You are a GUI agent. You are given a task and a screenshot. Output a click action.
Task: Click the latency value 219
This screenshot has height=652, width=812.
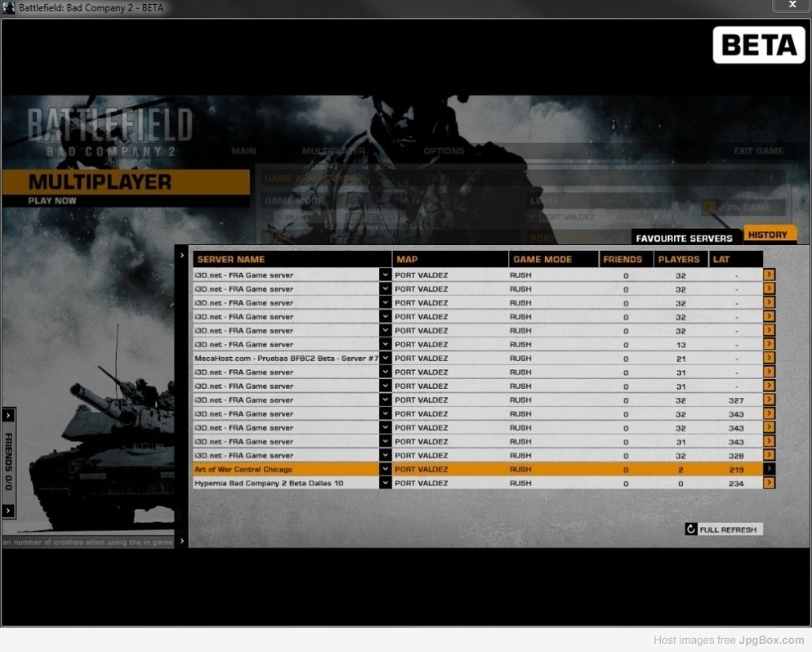pyautogui.click(x=736, y=469)
